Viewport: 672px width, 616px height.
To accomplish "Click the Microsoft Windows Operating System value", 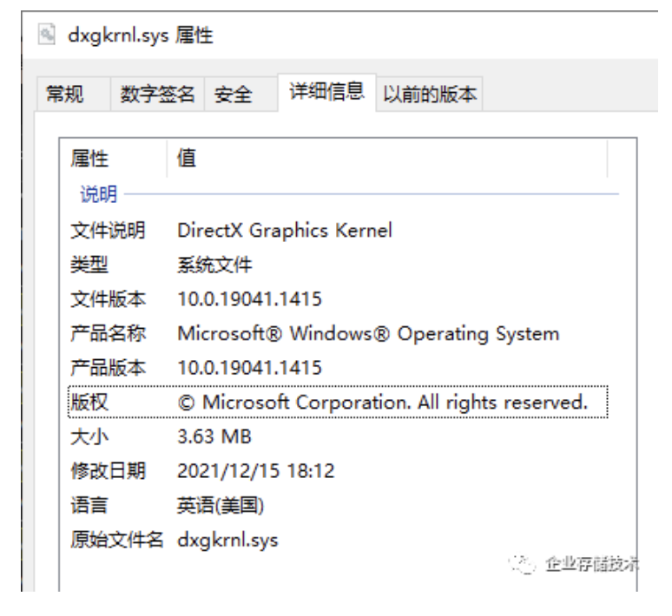I will tap(369, 334).
